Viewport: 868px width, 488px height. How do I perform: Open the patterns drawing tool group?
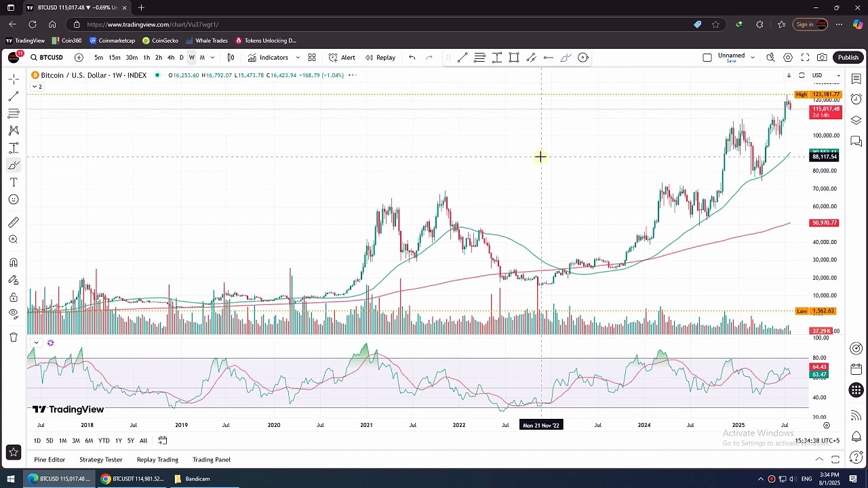14,130
